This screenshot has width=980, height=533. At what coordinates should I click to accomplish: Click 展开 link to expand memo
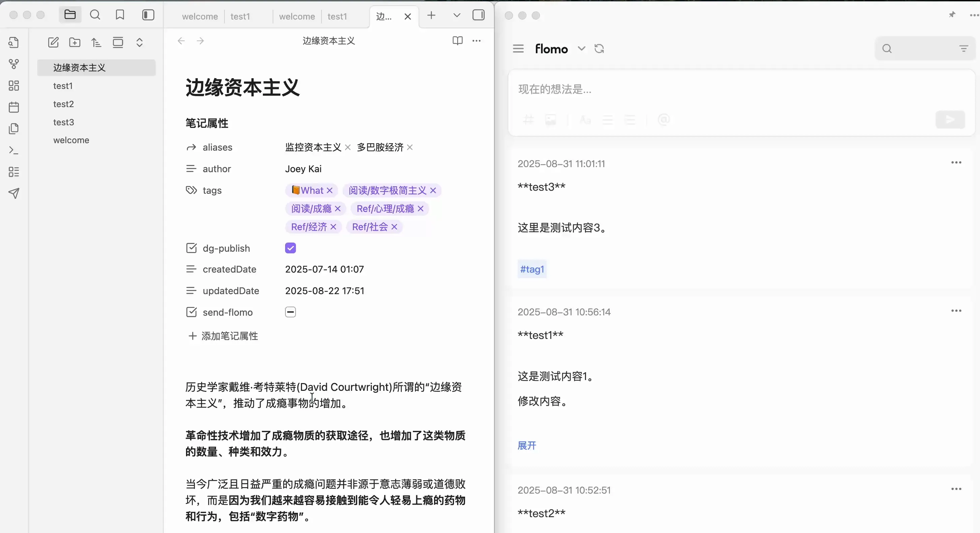click(526, 445)
